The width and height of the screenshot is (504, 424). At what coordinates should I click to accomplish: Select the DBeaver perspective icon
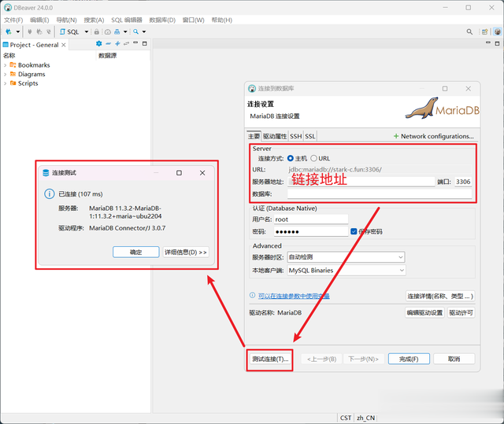(497, 31)
